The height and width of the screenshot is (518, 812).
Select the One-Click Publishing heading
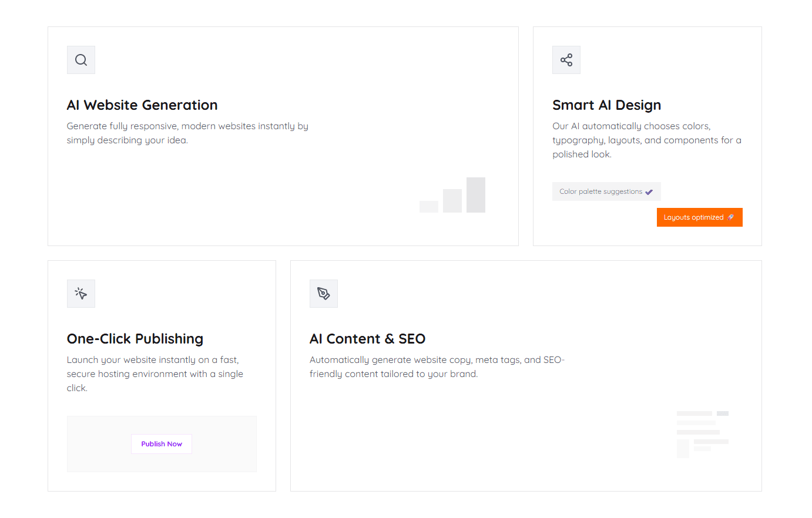[135, 339]
